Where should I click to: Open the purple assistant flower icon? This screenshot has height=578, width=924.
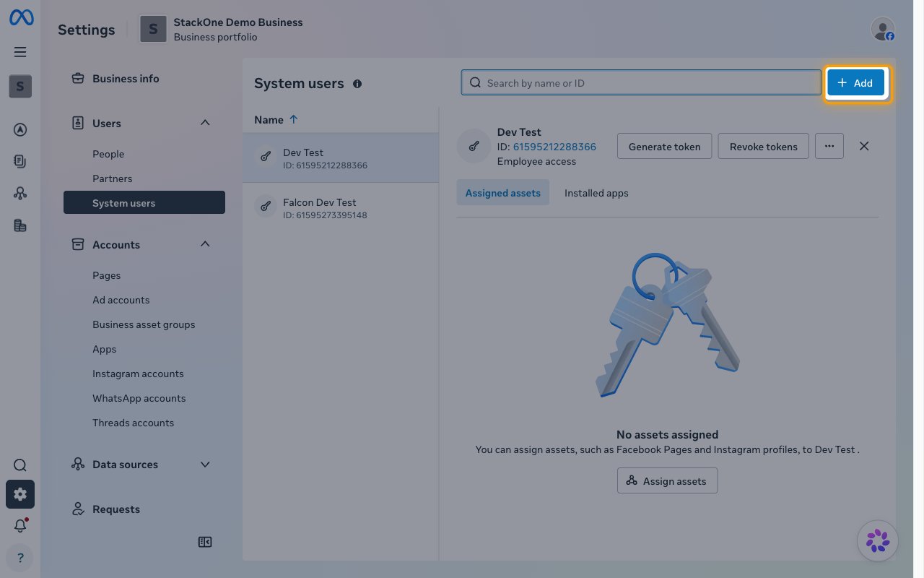[878, 540]
